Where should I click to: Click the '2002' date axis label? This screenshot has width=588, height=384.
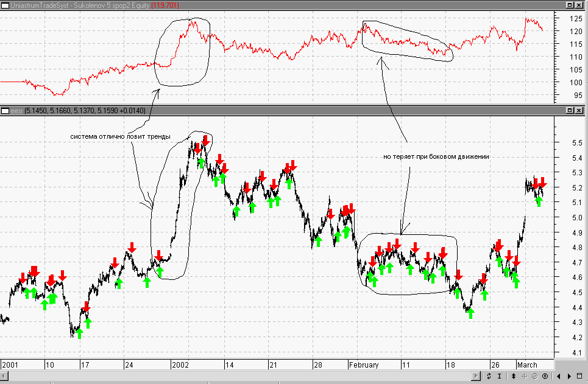coord(180,365)
